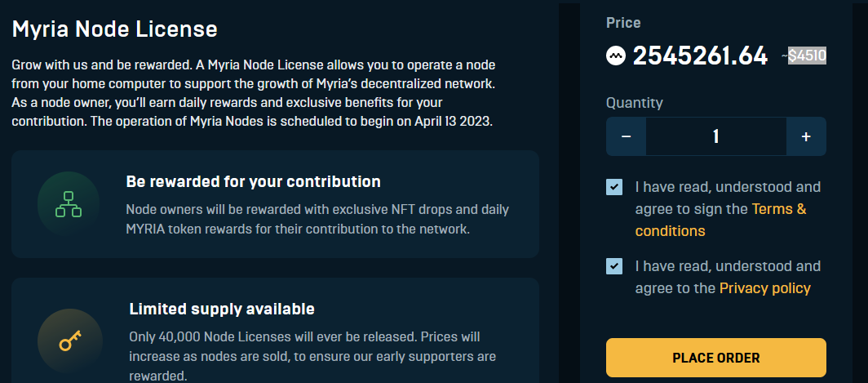This screenshot has height=383, width=868.
Task: Open the Terms & conditions link
Action: (721, 220)
